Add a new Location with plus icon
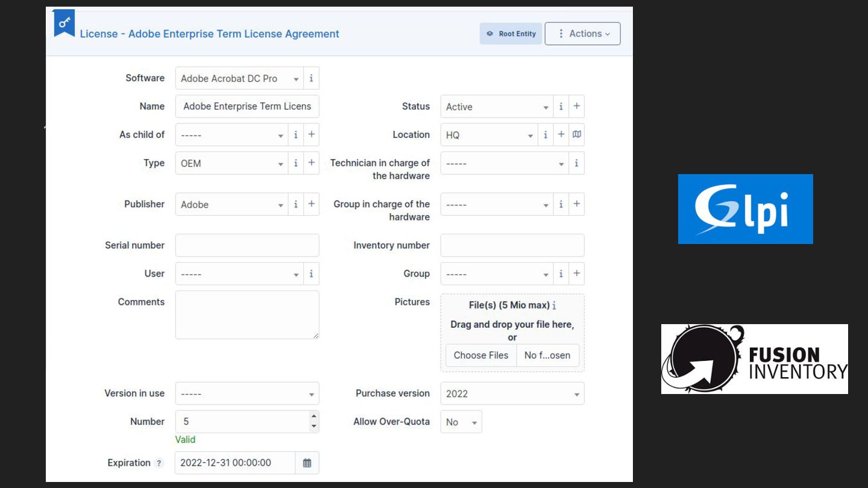The height and width of the screenshot is (488, 868). (561, 135)
